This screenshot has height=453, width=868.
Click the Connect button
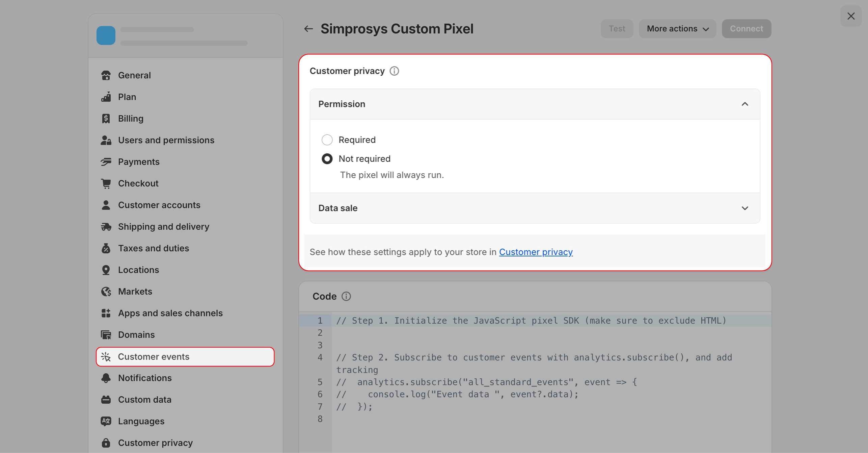pyautogui.click(x=747, y=29)
